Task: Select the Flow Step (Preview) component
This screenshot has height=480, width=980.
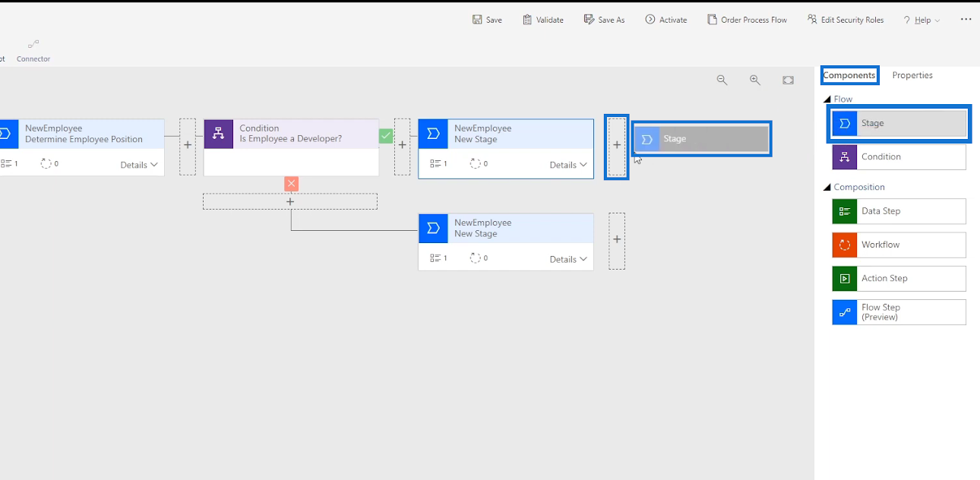Action: 899,312
